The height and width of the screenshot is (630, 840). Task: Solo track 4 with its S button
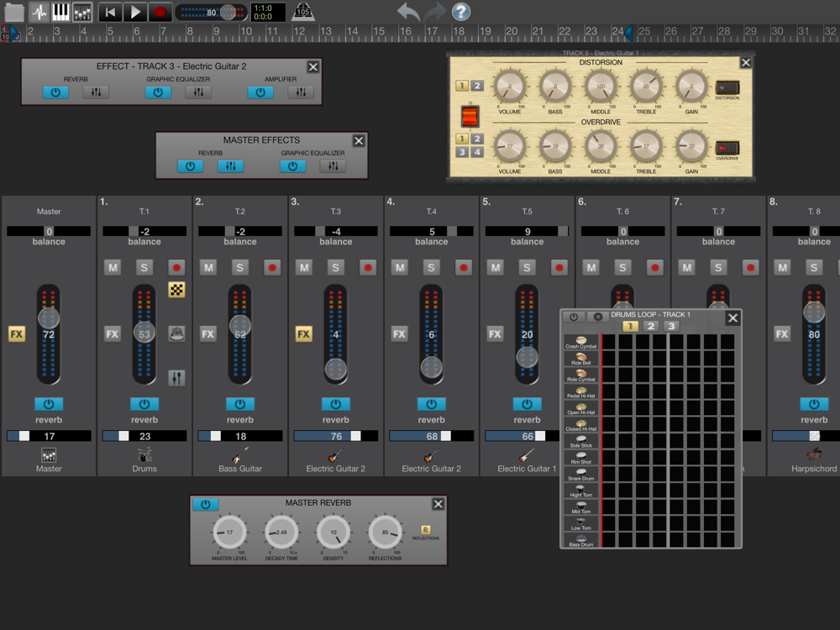click(432, 268)
